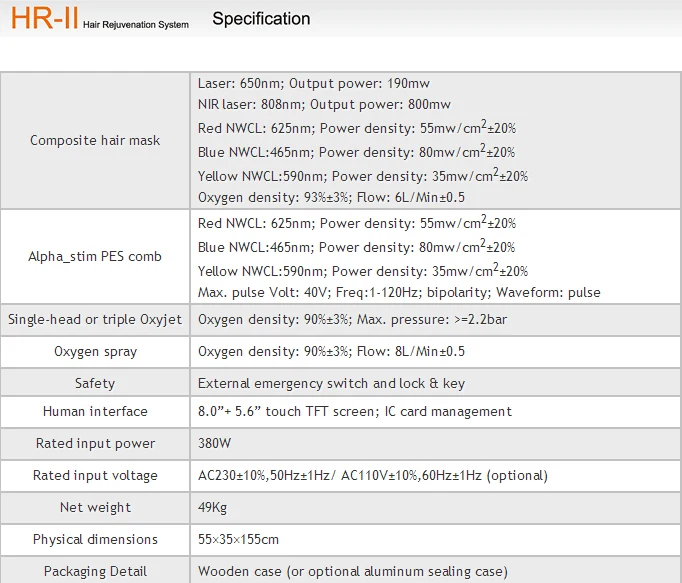
Task: Click the orange HR-II logo
Action: pos(44,18)
